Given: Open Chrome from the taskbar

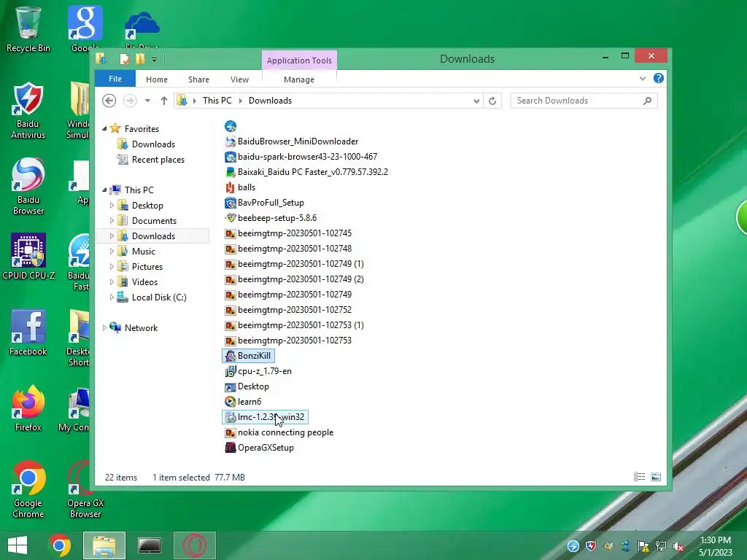Looking at the screenshot, I should click(x=60, y=545).
